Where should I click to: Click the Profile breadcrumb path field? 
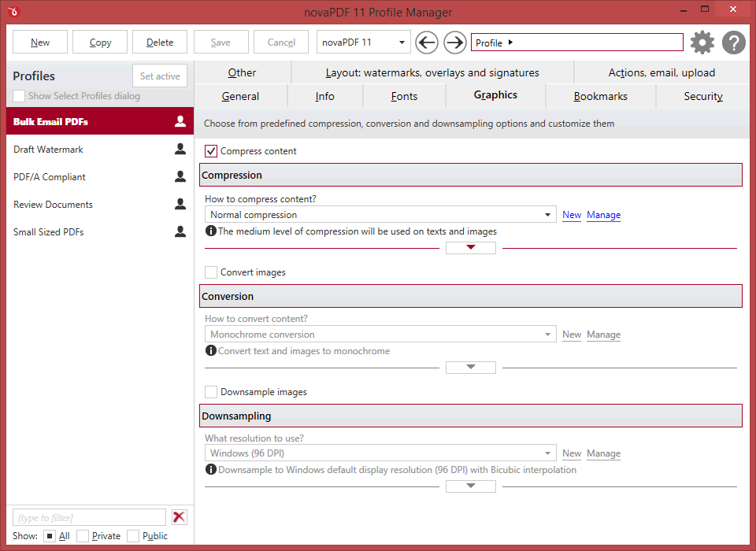click(577, 43)
